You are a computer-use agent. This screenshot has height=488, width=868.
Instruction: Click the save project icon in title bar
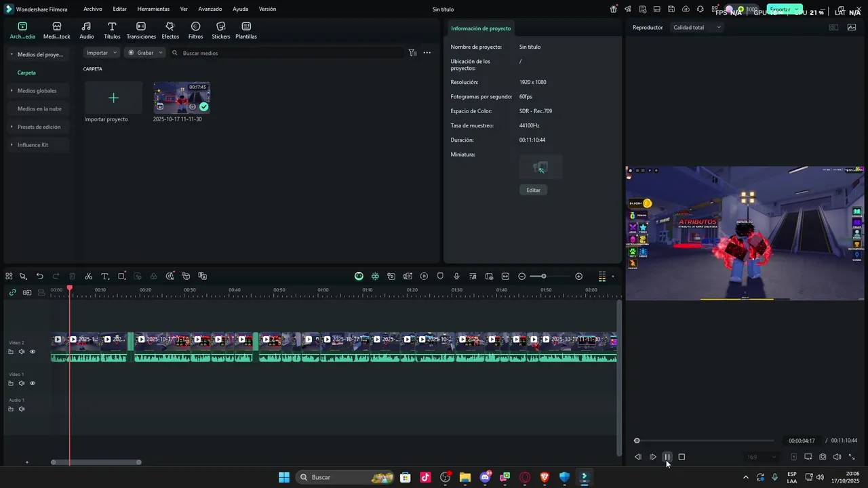671,9
